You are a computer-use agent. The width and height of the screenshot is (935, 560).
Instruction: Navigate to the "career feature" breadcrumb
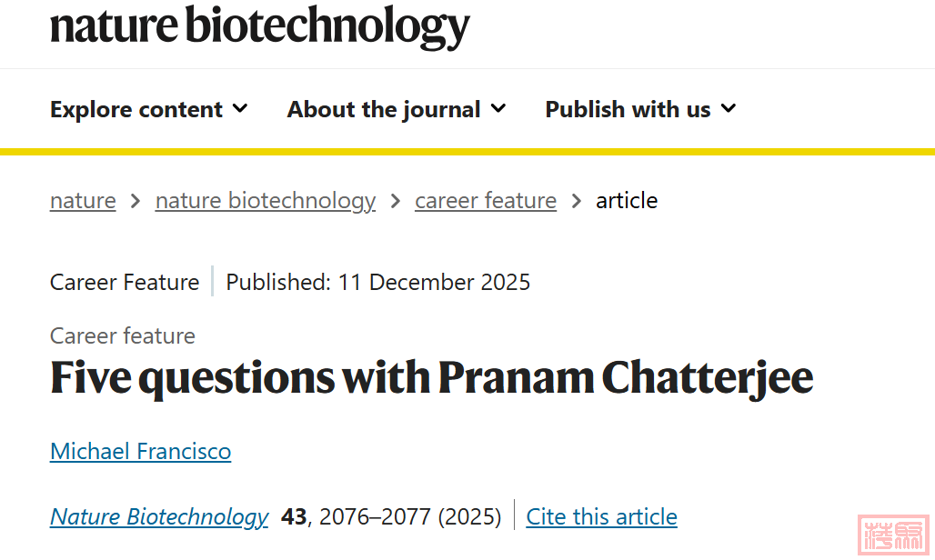coord(486,201)
